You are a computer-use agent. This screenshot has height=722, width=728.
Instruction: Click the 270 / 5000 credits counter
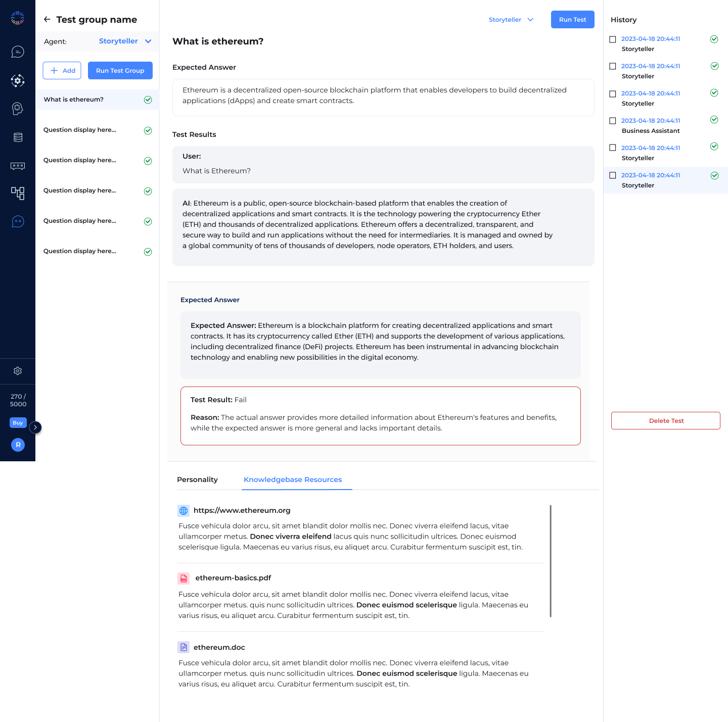[18, 400]
